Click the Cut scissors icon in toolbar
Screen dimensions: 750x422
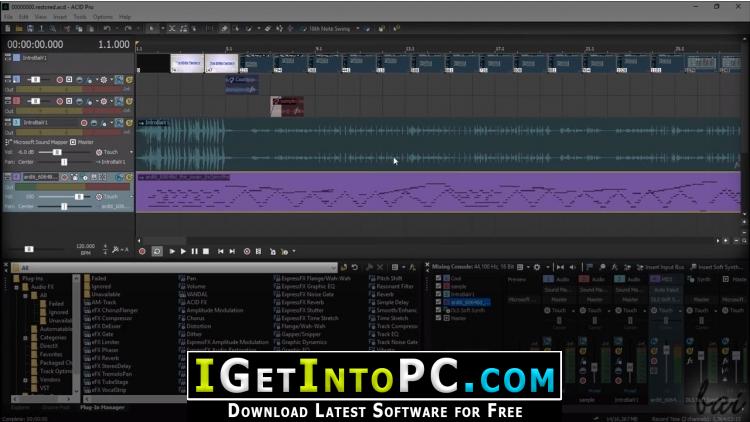[x=67, y=29]
